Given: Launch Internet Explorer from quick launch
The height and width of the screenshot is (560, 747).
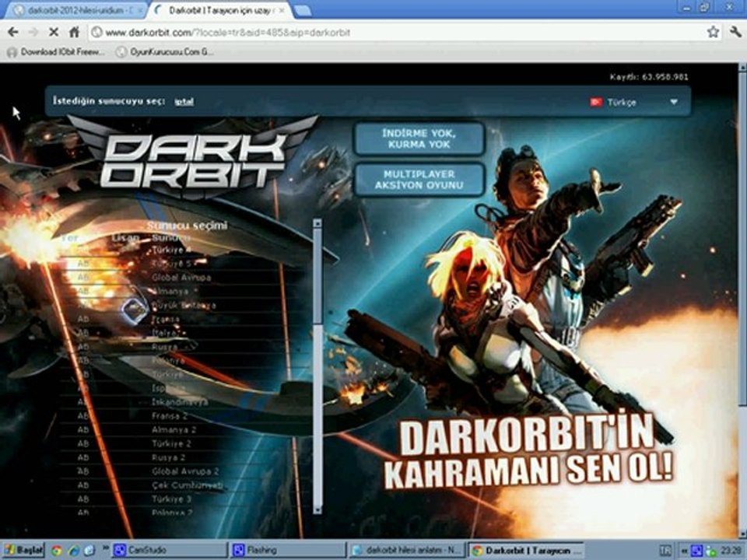Looking at the screenshot, I should point(74,551).
